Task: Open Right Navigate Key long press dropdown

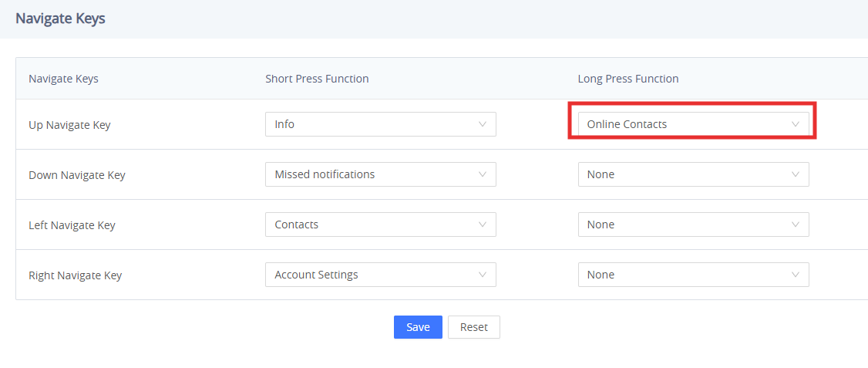Action: click(693, 275)
